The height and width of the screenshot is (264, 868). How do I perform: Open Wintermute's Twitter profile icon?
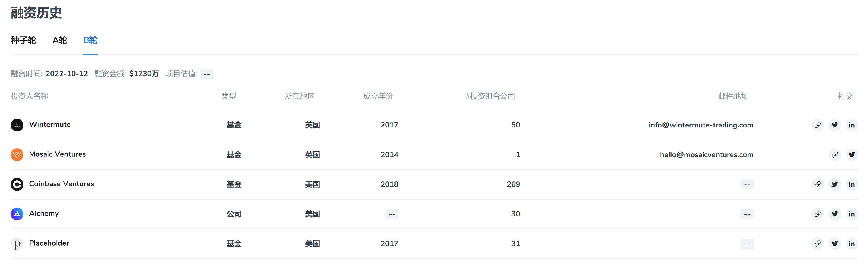[835, 125]
